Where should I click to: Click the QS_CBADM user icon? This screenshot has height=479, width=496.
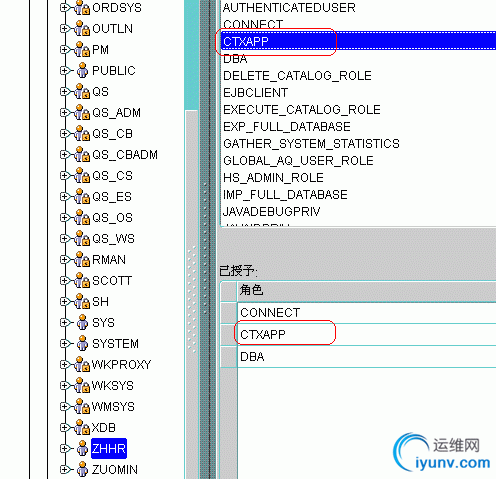tap(82, 155)
